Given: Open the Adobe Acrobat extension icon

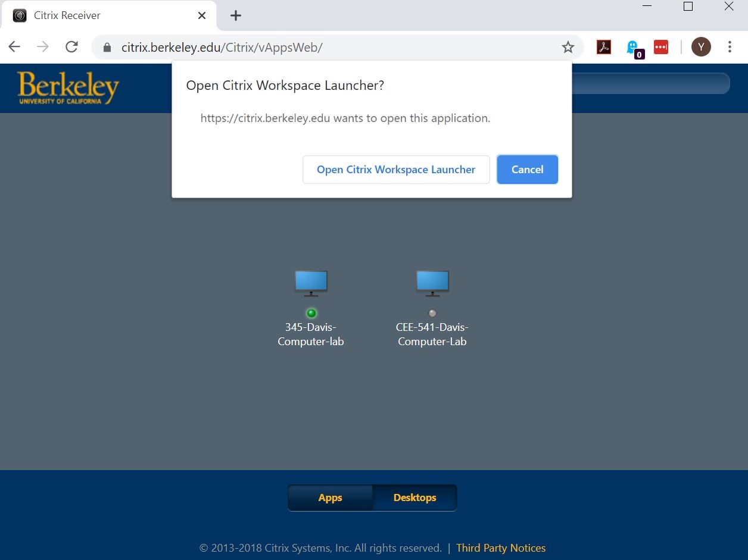Looking at the screenshot, I should click(604, 47).
